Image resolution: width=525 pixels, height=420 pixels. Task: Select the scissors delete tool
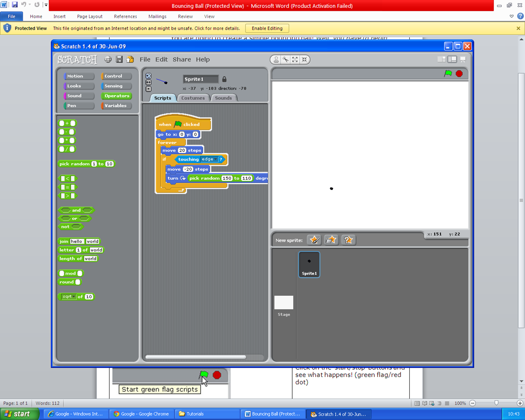[285, 60]
